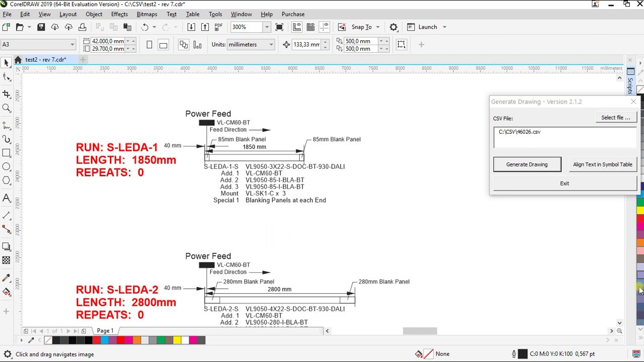Click Align Text in Symbol Table

click(x=602, y=164)
